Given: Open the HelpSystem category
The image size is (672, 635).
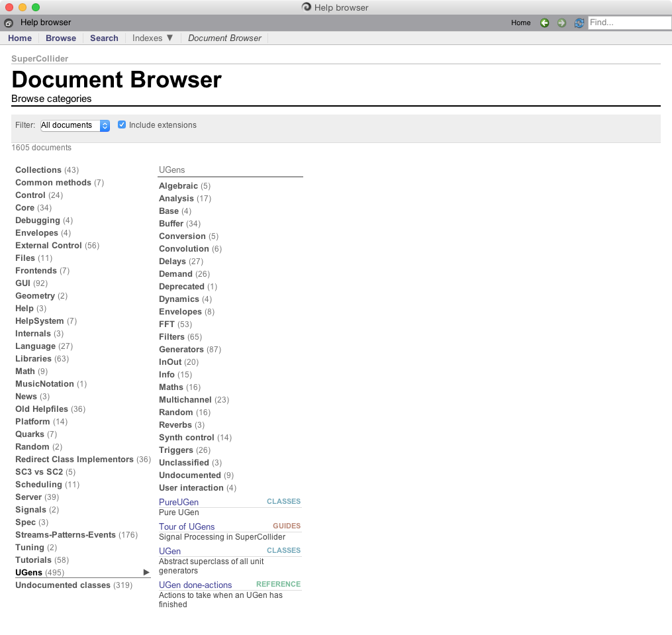Looking at the screenshot, I should [46, 320].
